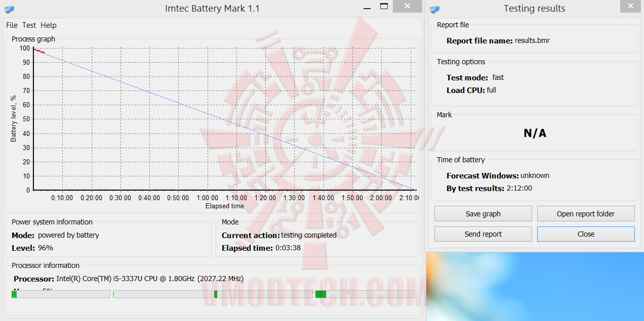Screen dimensions: 644x321
Task: Click the Save graph button
Action: [x=483, y=214]
